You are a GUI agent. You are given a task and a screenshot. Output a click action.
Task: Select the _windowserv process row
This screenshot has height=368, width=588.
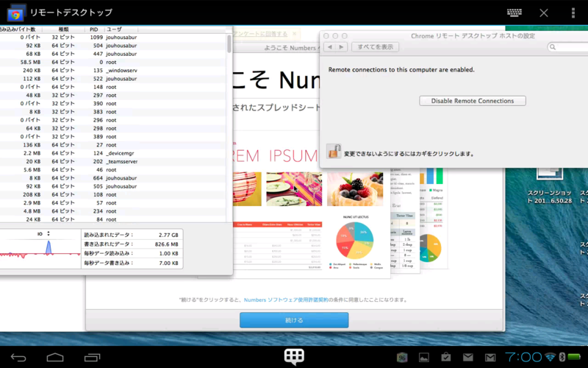pos(113,70)
